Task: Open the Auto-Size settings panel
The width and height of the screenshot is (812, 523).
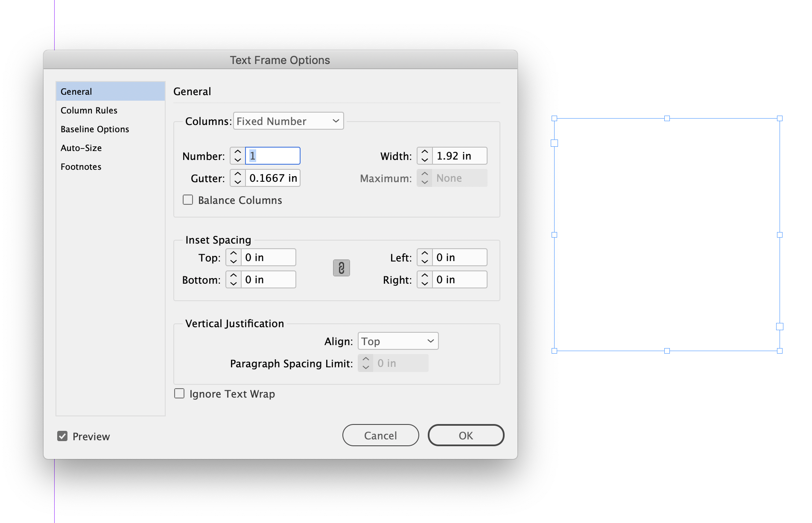Action: pos(81,148)
